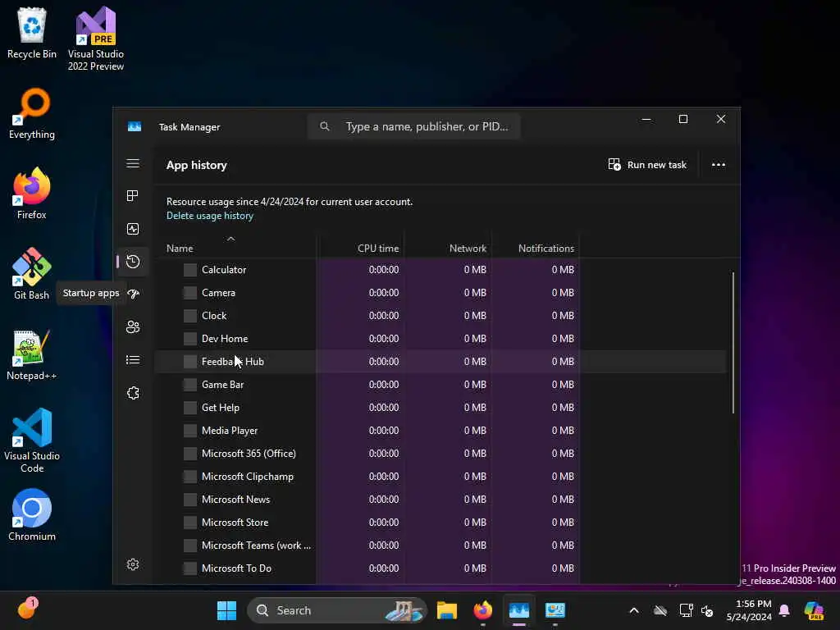Click the muted volume tray icon
This screenshot has width=840, height=630.
pyautogui.click(x=707, y=610)
